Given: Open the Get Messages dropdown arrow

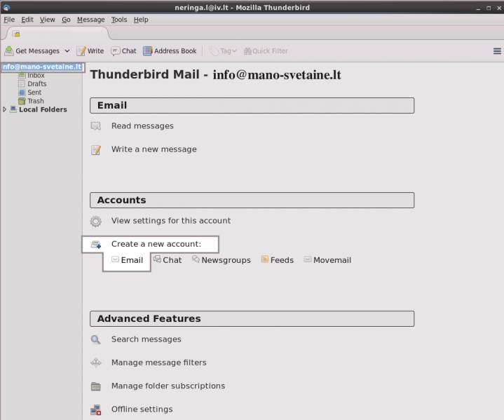Looking at the screenshot, I should point(67,50).
